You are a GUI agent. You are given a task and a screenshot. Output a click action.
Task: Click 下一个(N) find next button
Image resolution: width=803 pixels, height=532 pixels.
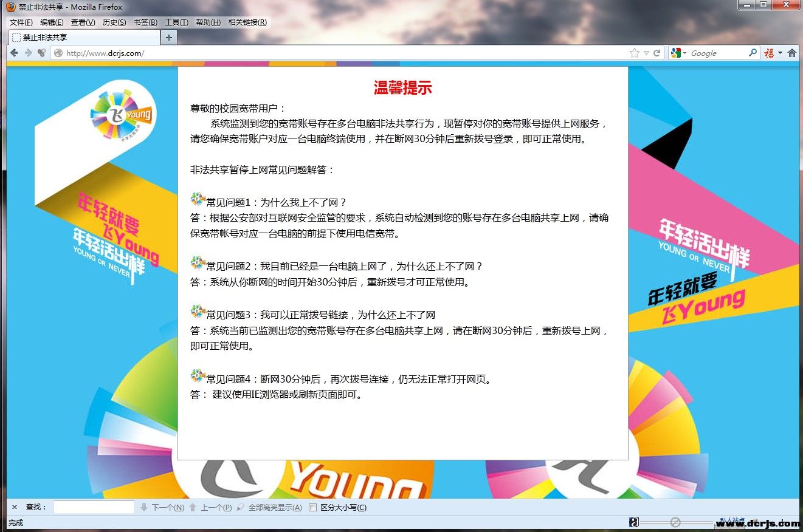tap(162, 508)
